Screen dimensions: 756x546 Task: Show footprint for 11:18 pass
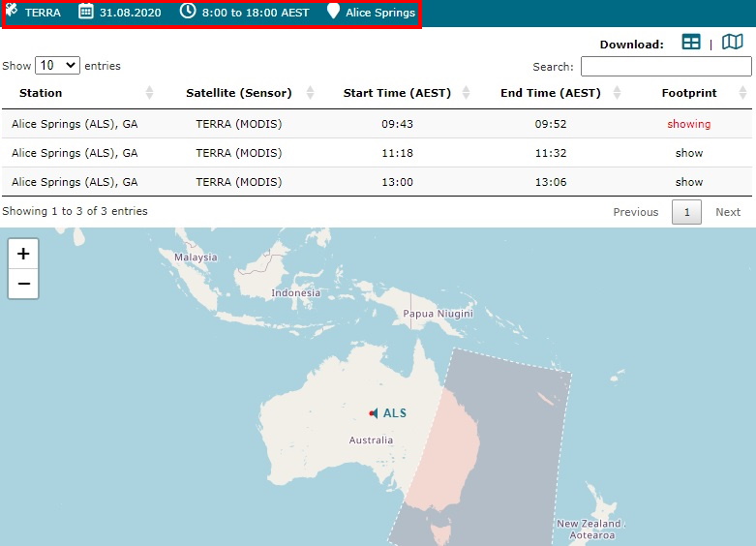tap(688, 153)
